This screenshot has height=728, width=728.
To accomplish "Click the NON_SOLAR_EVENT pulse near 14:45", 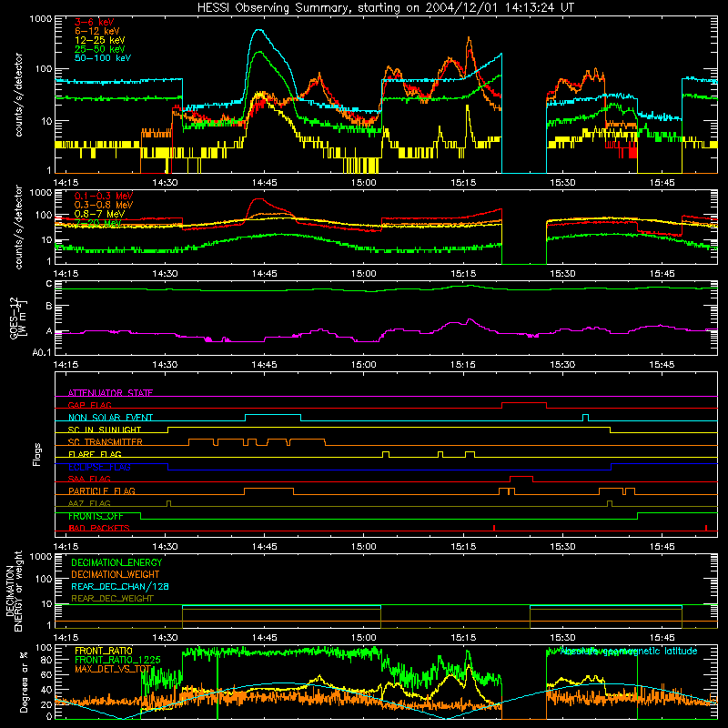I will [x=272, y=415].
